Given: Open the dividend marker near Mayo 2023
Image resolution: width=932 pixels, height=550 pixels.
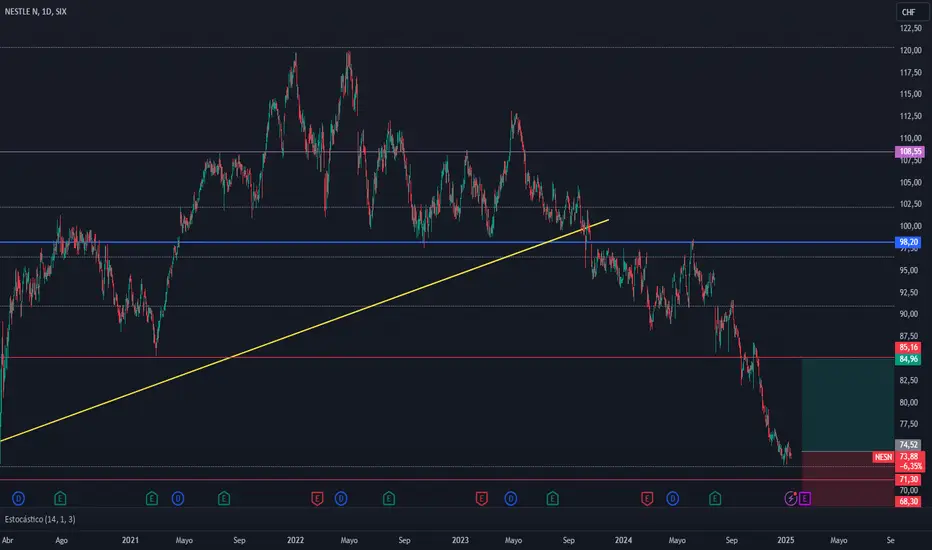Looking at the screenshot, I should pos(511,498).
